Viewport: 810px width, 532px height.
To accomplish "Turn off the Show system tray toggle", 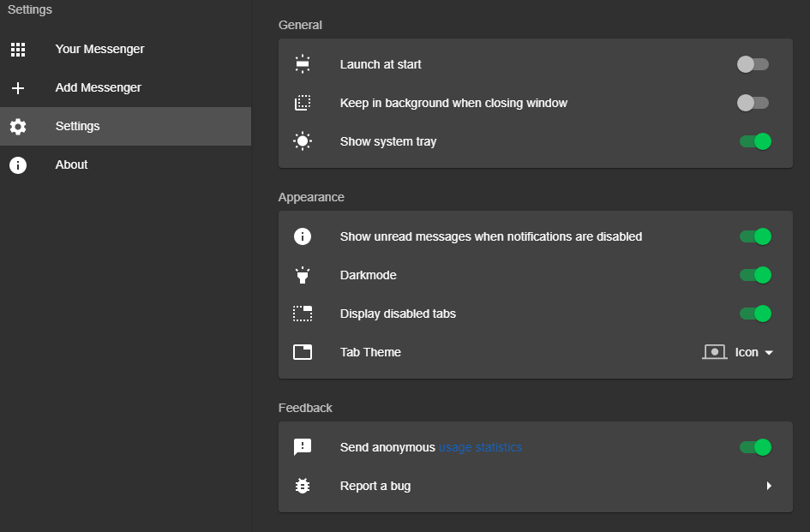I will pos(755,141).
